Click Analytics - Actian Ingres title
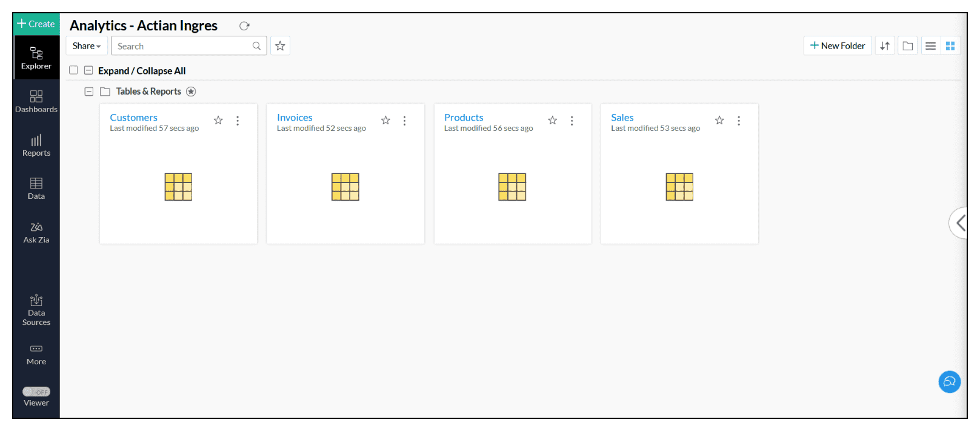 (x=144, y=25)
